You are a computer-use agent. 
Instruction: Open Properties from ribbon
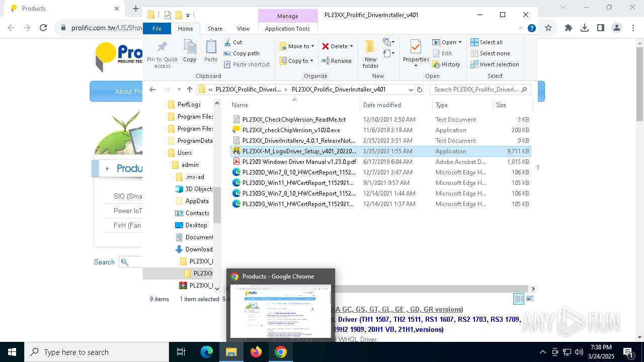pos(416,54)
